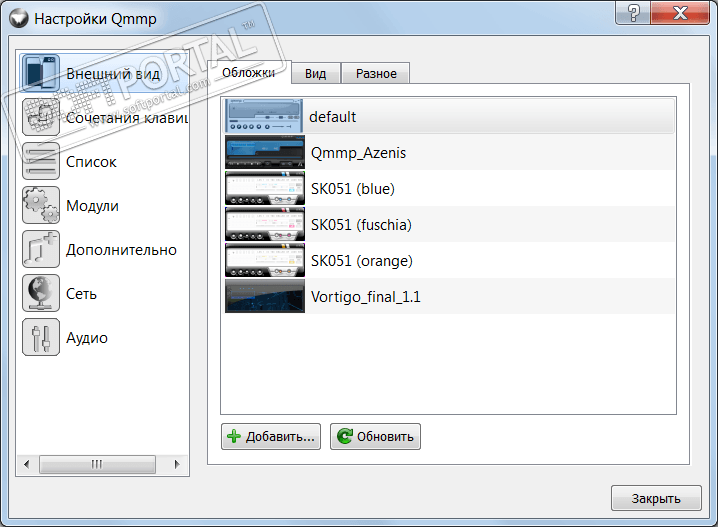Close the Настройки Qmmp window
The width and height of the screenshot is (718, 527).
tap(680, 12)
